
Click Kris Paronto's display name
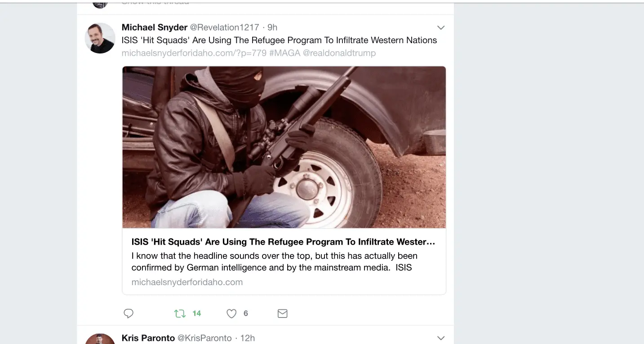[148, 338]
